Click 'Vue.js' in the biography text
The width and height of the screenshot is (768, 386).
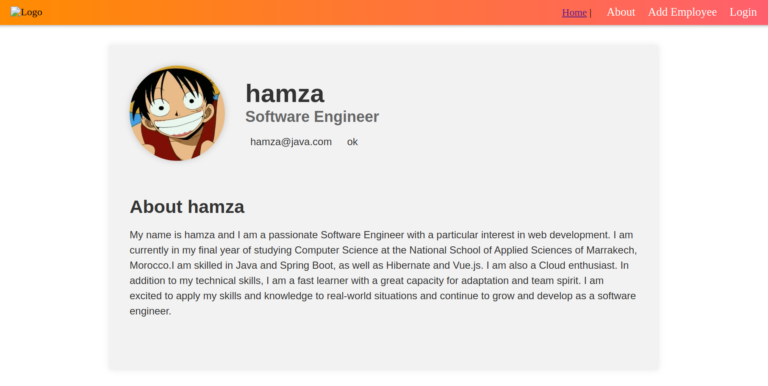click(467, 265)
